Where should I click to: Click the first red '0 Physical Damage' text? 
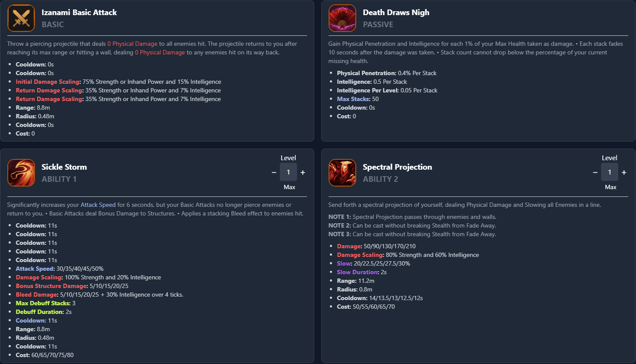tap(133, 44)
